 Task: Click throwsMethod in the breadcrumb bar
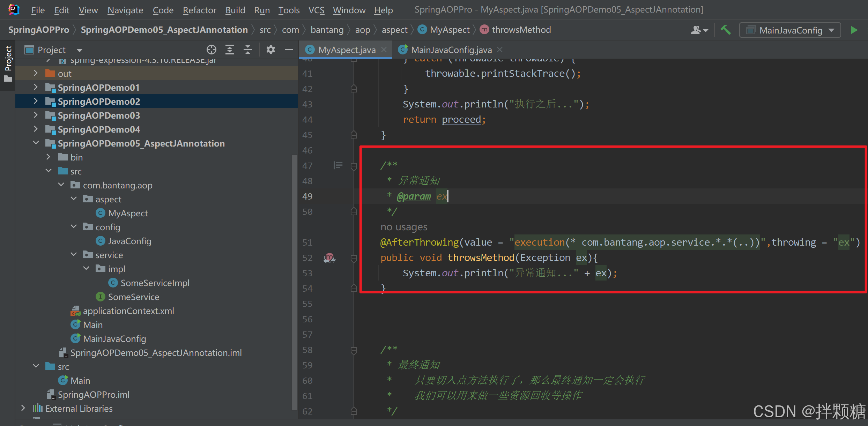[521, 30]
